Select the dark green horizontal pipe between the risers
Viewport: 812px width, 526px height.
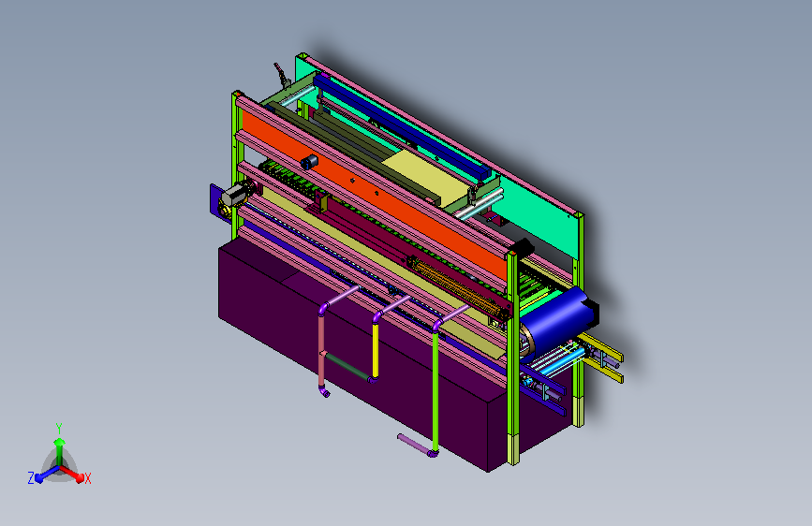click(347, 367)
